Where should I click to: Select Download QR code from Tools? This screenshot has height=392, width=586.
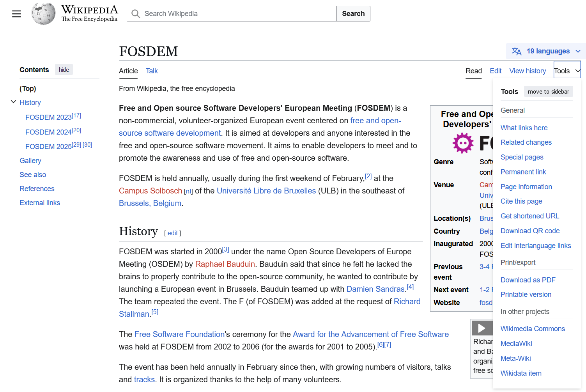click(530, 231)
